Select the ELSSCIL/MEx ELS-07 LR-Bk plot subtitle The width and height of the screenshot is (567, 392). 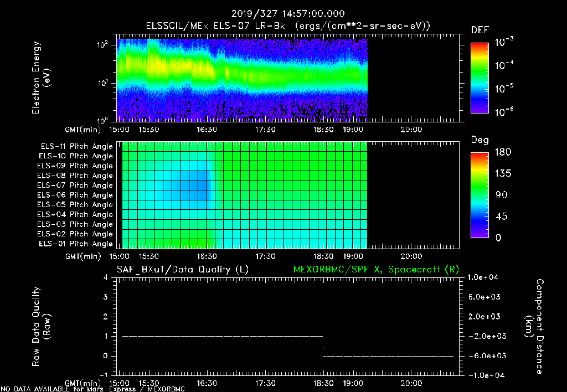(288, 26)
